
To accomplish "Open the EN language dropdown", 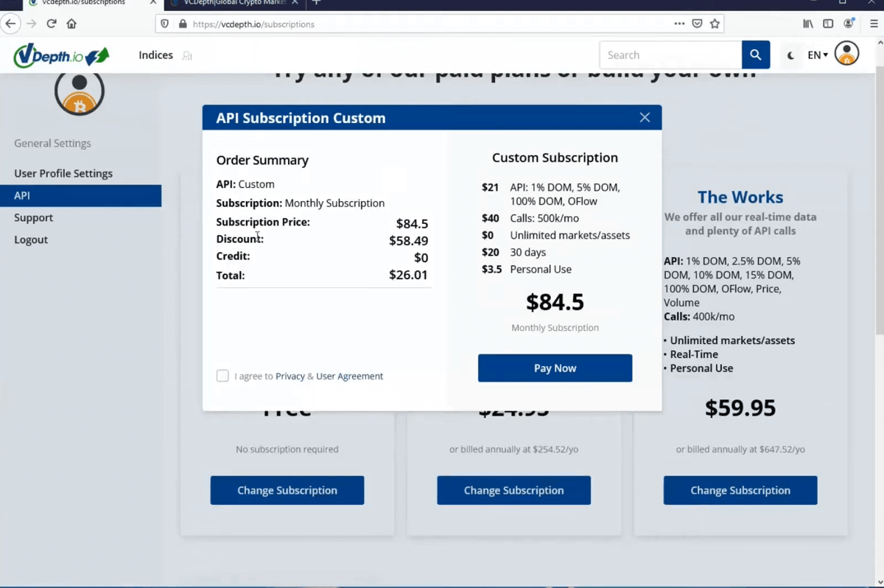I will click(x=816, y=55).
